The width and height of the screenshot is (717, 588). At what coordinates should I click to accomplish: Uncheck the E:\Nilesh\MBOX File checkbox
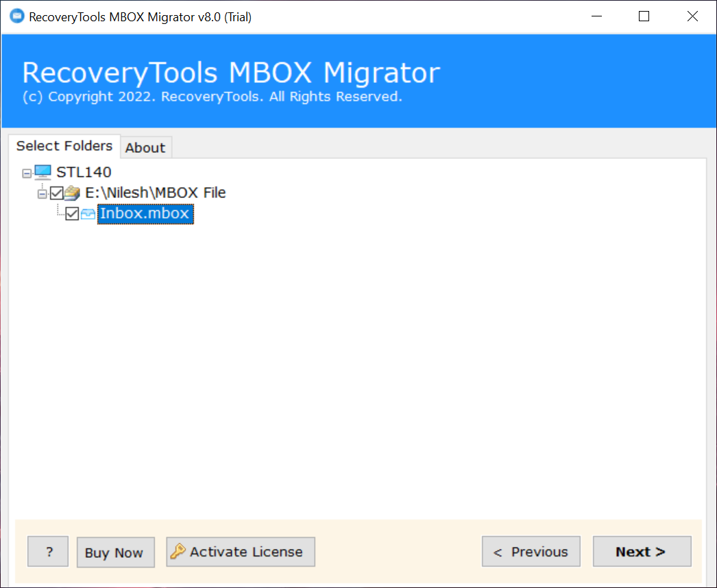tap(57, 193)
